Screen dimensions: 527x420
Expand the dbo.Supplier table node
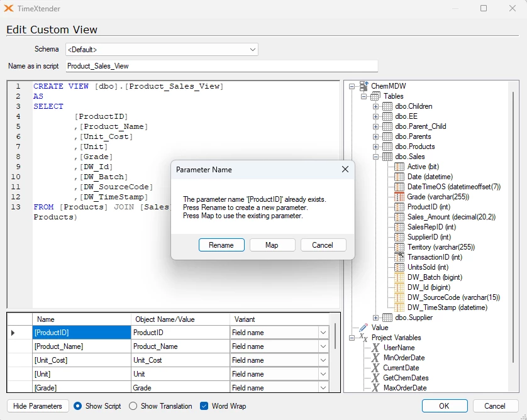pos(376,318)
